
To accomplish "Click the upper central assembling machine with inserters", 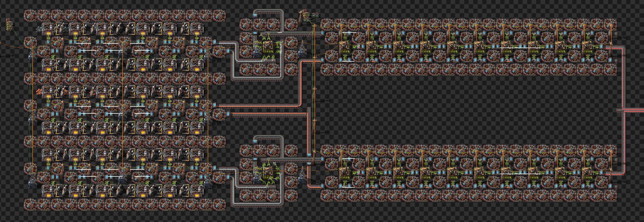I will [x=267, y=47].
